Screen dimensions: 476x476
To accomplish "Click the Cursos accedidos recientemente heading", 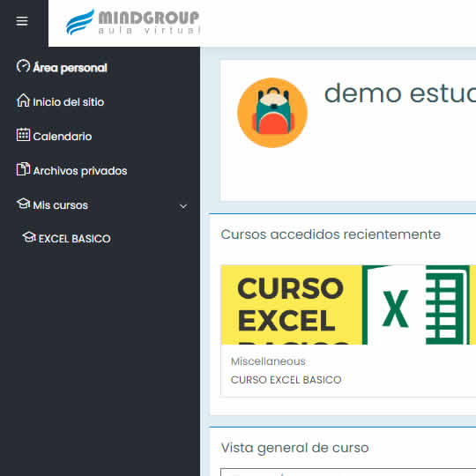I will (x=331, y=234).
